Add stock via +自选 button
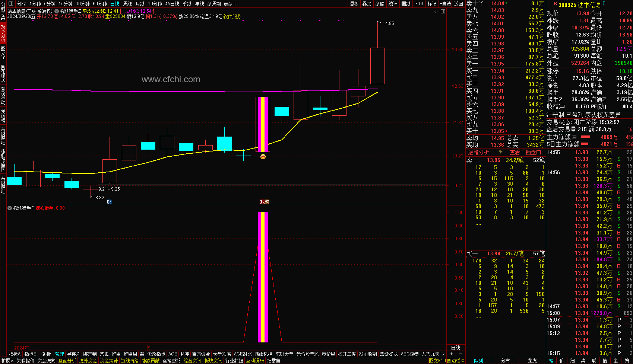The height and width of the screenshot is (364, 633). [445, 4]
